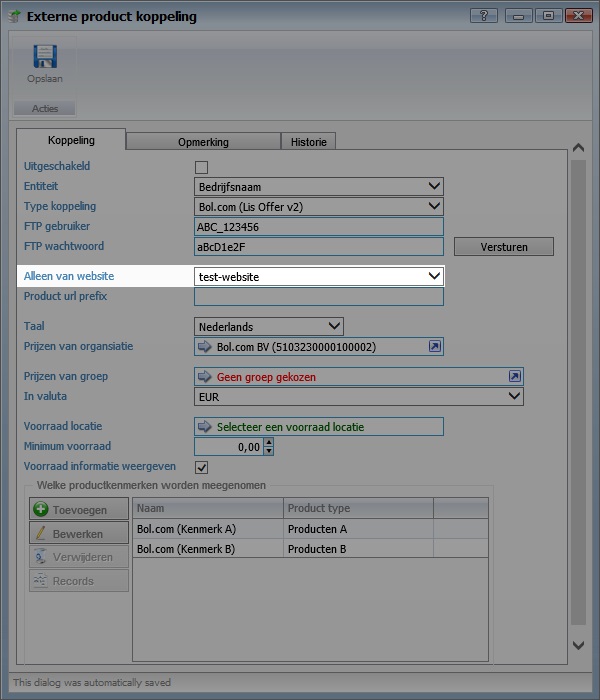This screenshot has height=700, width=600.
Task: Expand the Taal language dropdown
Action: tap(334, 326)
